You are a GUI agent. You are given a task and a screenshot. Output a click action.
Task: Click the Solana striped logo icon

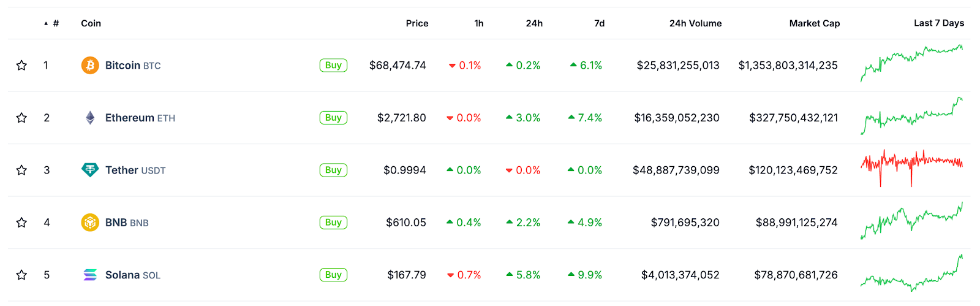point(90,275)
